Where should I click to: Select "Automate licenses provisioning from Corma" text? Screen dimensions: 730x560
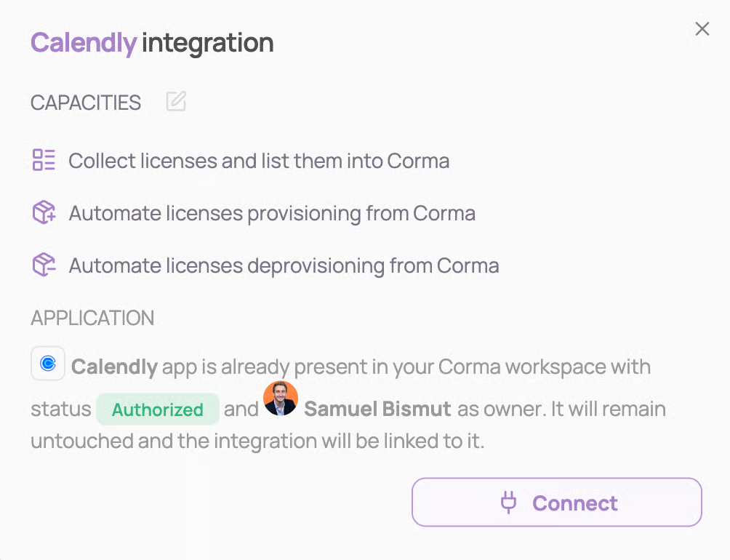tap(272, 214)
